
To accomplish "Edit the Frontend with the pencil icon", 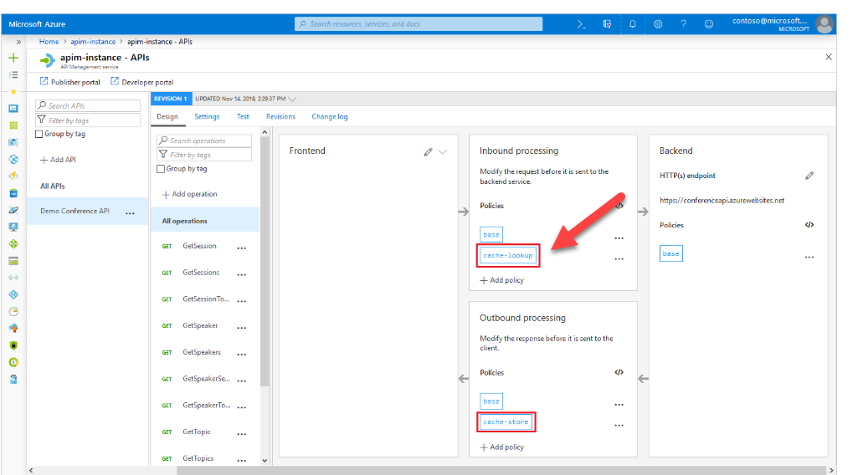I will tap(428, 151).
